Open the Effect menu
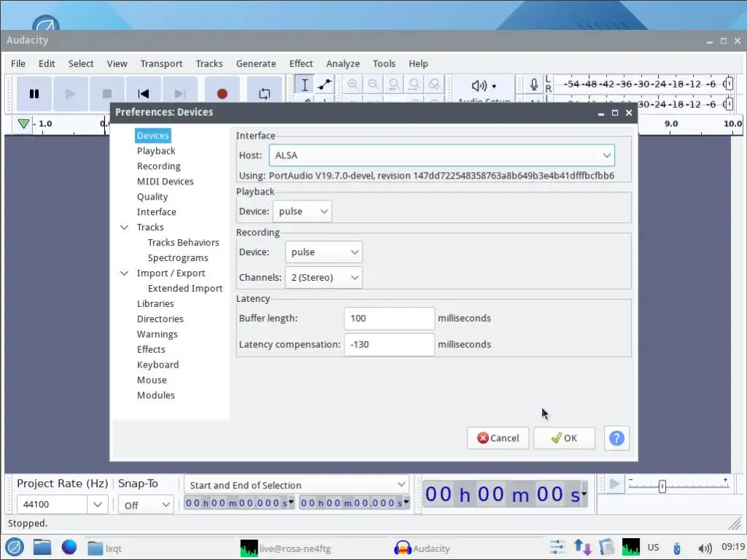Image resolution: width=747 pixels, height=560 pixels. (x=301, y=64)
